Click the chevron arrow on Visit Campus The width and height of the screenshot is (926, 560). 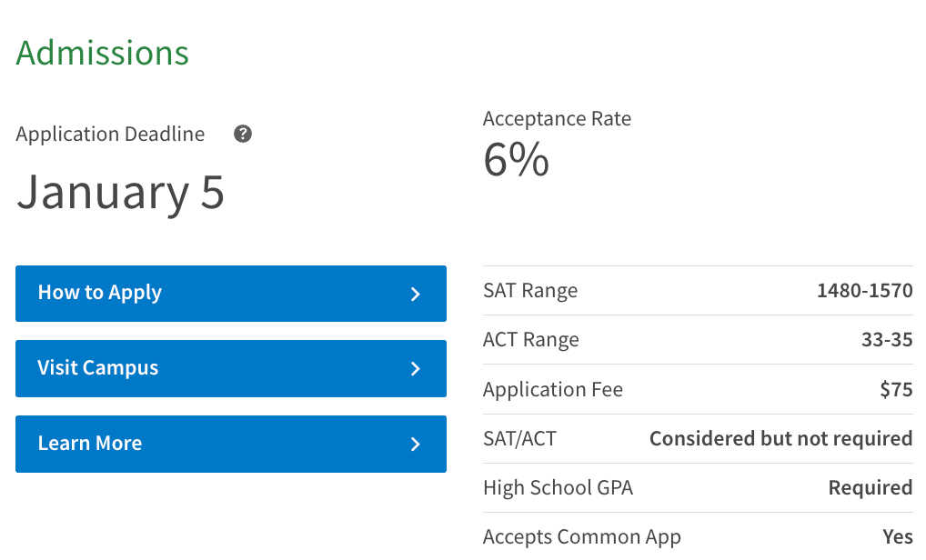[415, 369]
